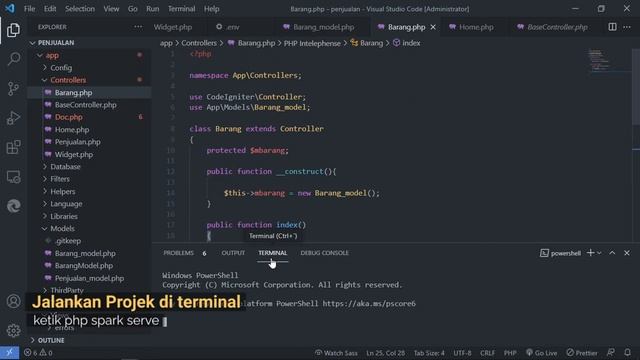Click the powershell terminal label
Screen dimensions: 640x360
pyautogui.click(x=560, y=253)
